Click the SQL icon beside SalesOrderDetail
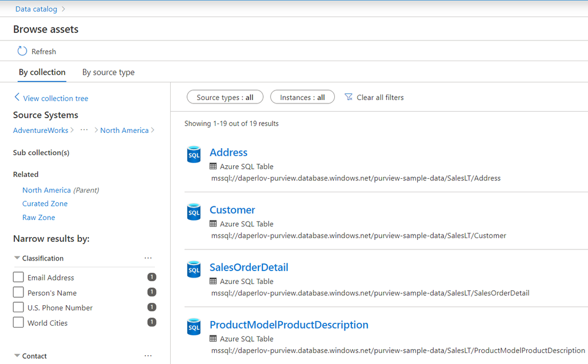Viewport: 588px width, 364px height. pyautogui.click(x=194, y=269)
